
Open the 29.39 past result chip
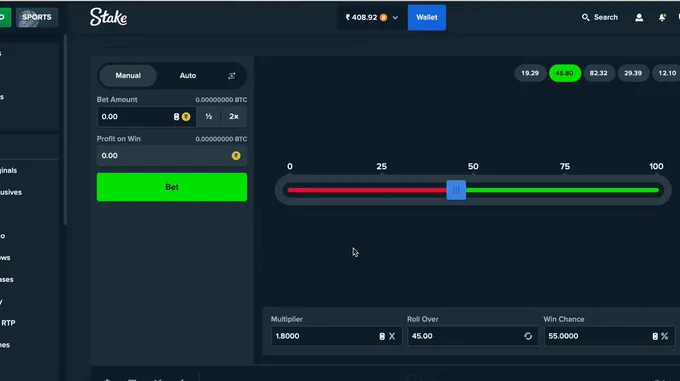point(633,73)
